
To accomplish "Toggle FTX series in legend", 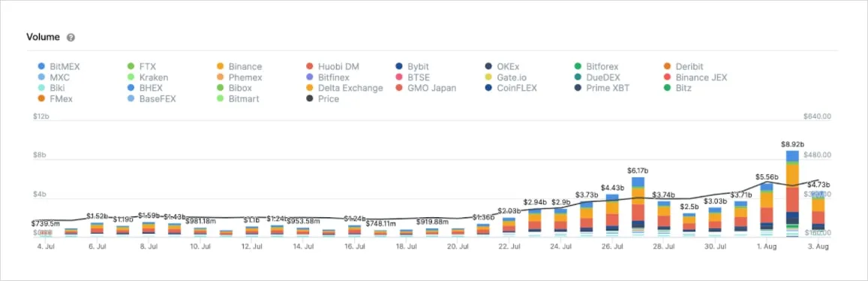I will [x=142, y=67].
